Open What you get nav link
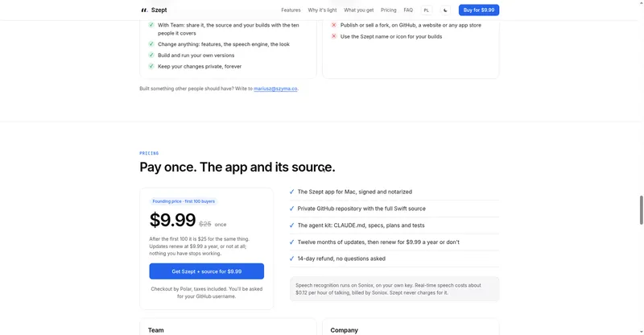 click(x=358, y=10)
